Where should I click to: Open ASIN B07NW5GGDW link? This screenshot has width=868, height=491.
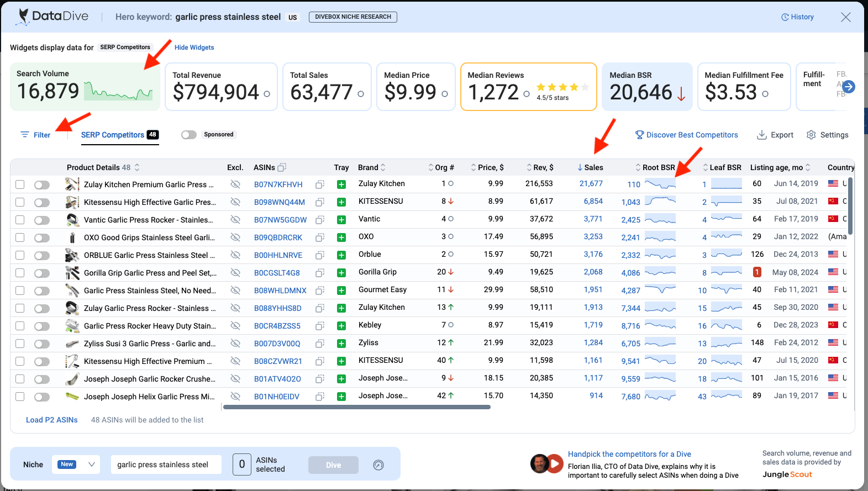[x=280, y=220]
